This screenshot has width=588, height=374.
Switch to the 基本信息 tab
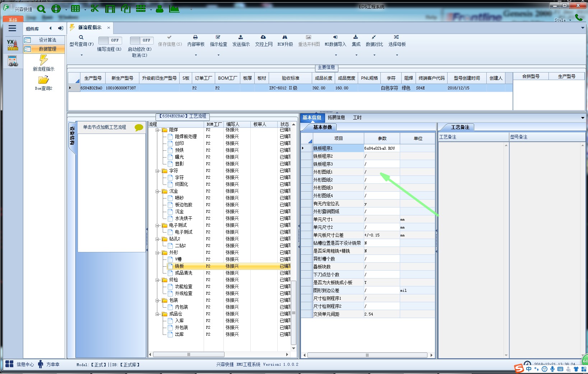(312, 117)
